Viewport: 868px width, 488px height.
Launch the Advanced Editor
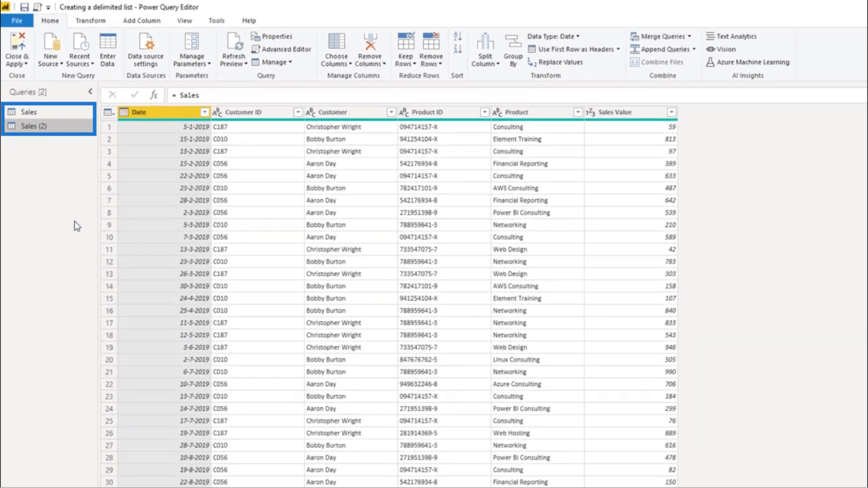(281, 49)
